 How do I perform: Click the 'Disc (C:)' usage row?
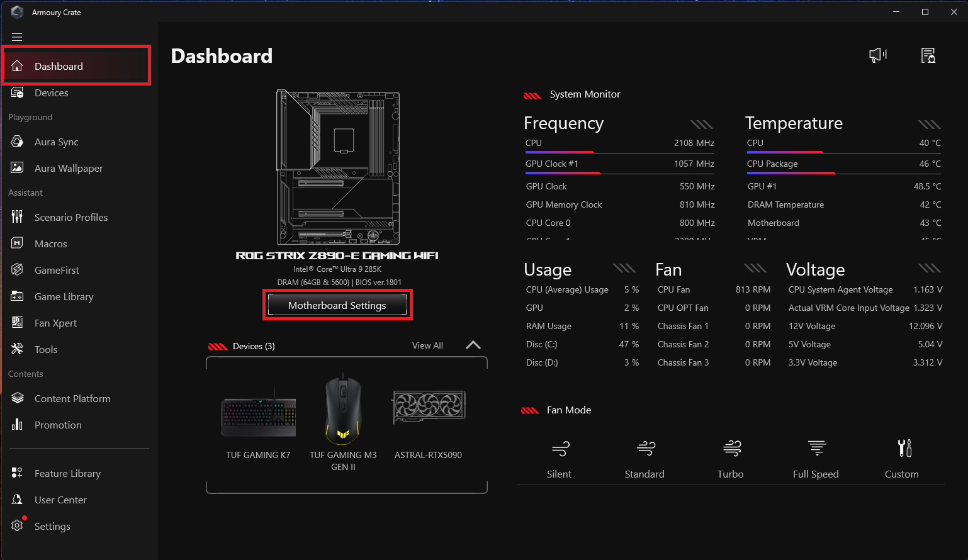[x=582, y=344]
